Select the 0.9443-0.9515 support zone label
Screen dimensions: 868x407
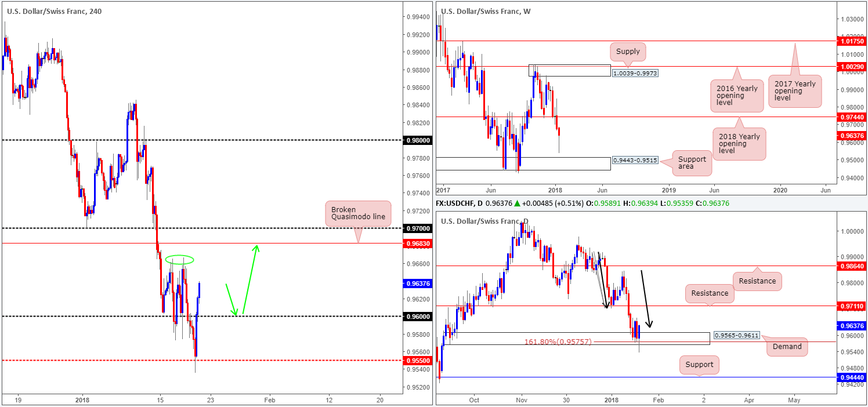click(635, 160)
